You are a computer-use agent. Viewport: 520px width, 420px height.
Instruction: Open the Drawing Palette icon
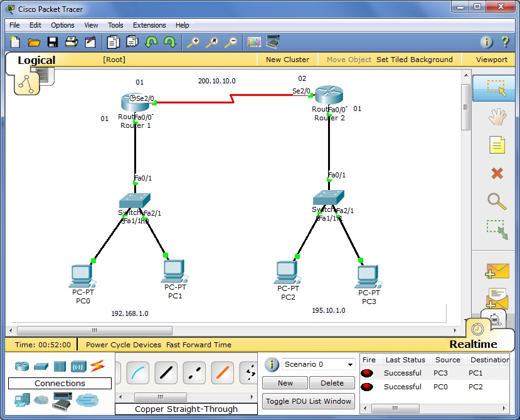pyautogui.click(x=255, y=42)
